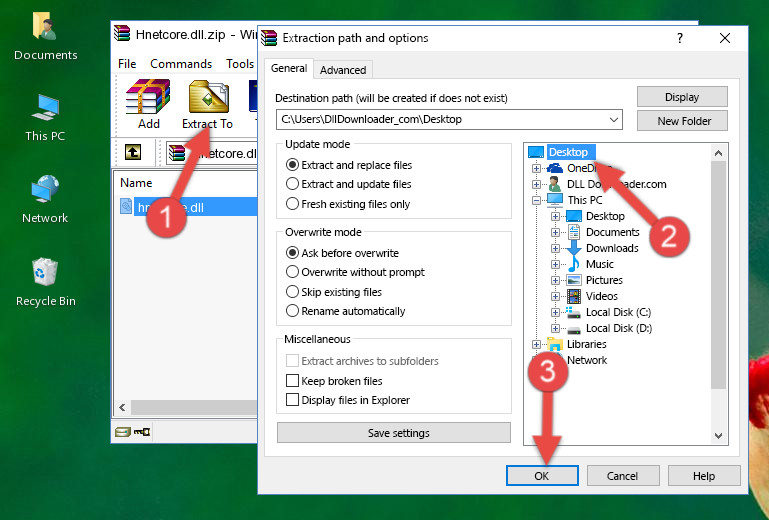Click the dialog question mark help button
The image size is (769, 520).
(680, 38)
